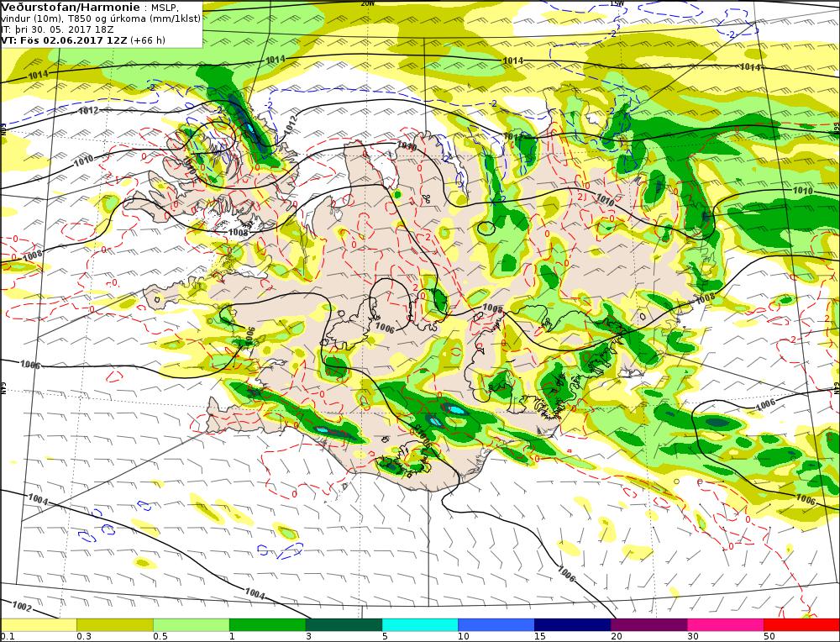This screenshot has height=642, width=840.
Task: Click the '1002' isobar label
Action: point(23,607)
